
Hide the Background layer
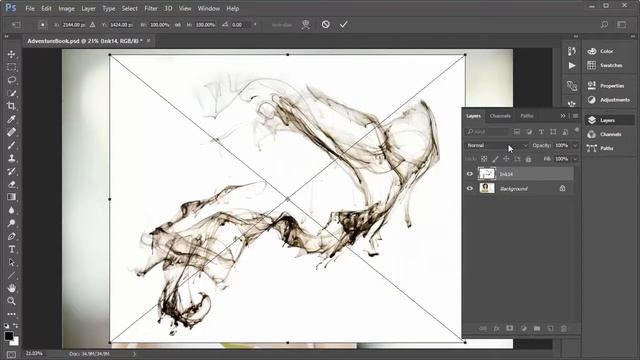pyautogui.click(x=470, y=188)
